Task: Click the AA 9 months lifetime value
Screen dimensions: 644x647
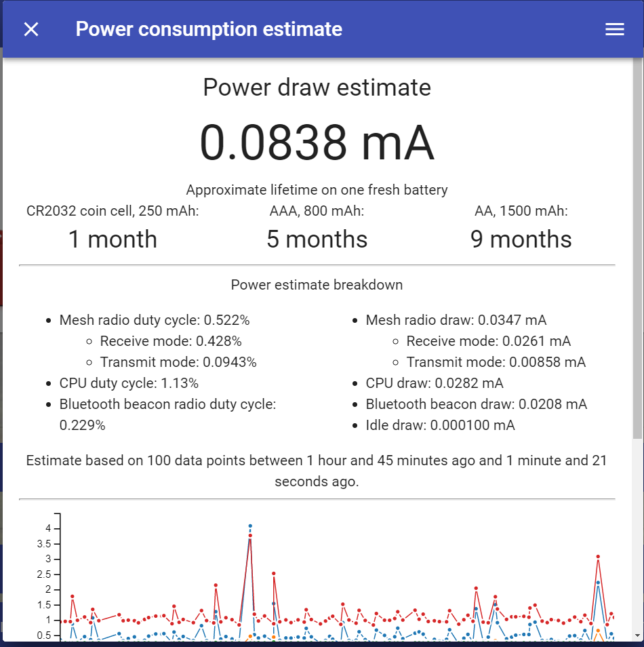Action: (x=521, y=239)
